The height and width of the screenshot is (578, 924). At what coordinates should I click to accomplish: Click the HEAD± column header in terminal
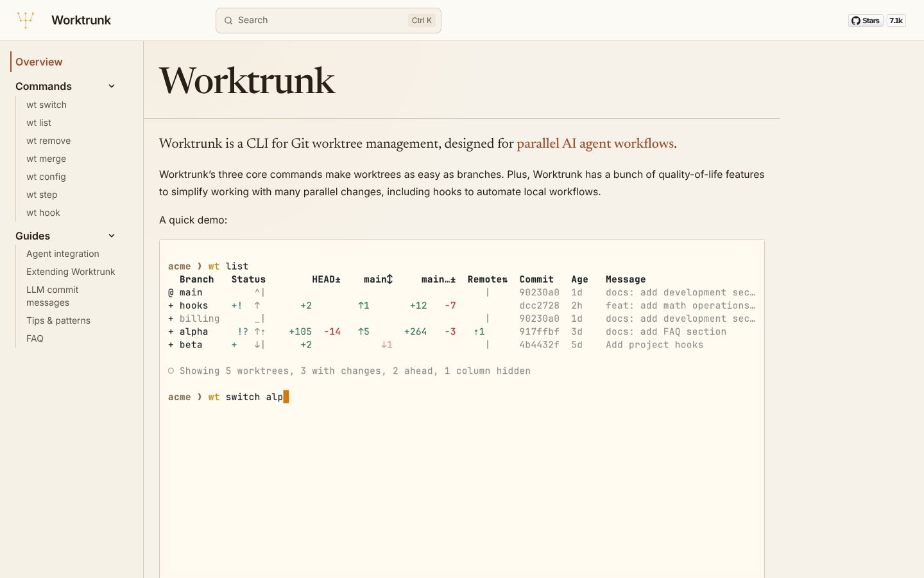point(326,279)
